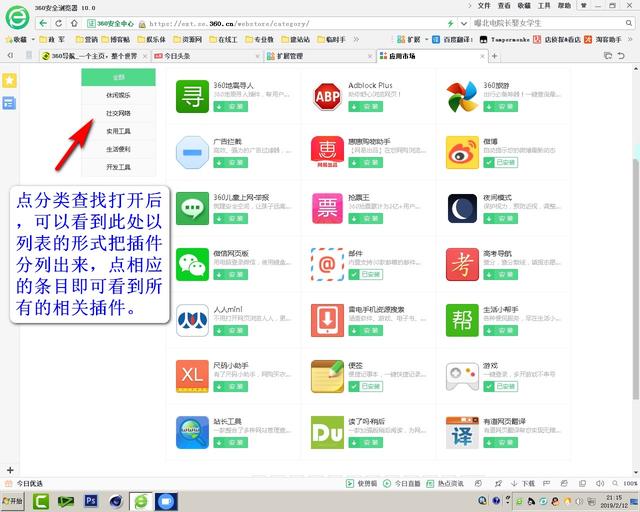Click the 今日优选 status bar item
The image size is (640, 512).
pos(24,483)
